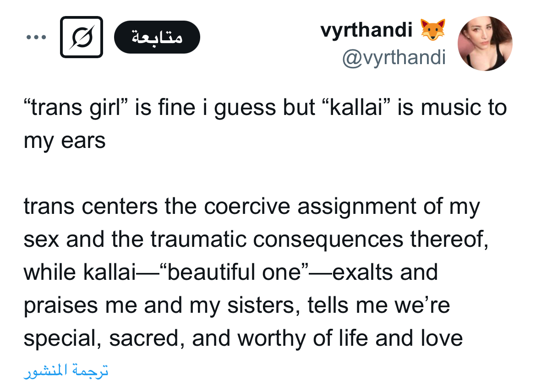Follow vyrthandi with the متابعة button

pos(157,37)
